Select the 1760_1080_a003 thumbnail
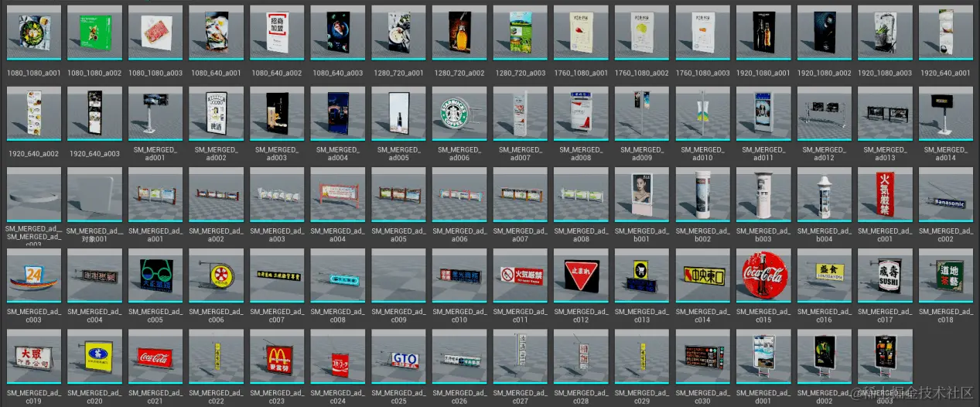This screenshot has height=407, width=980. 703,32
